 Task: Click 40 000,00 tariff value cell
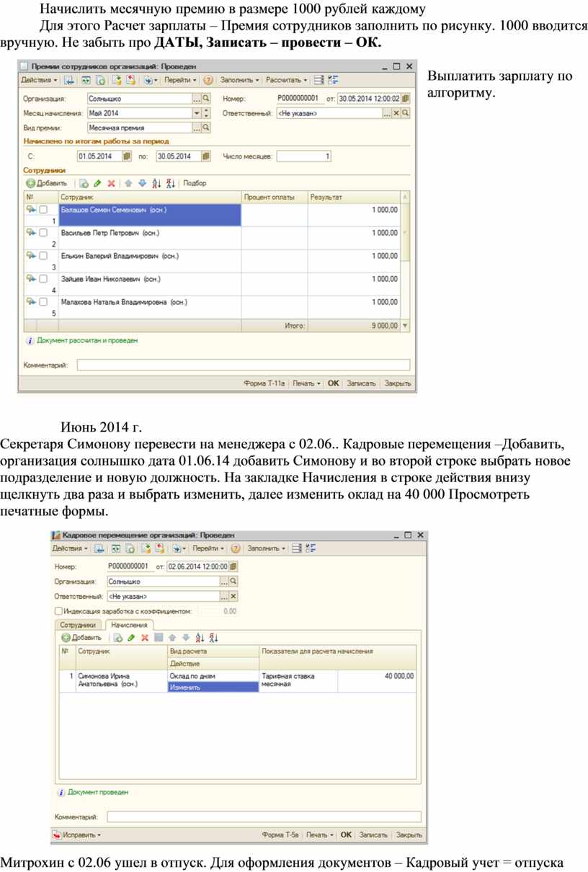pos(376,681)
